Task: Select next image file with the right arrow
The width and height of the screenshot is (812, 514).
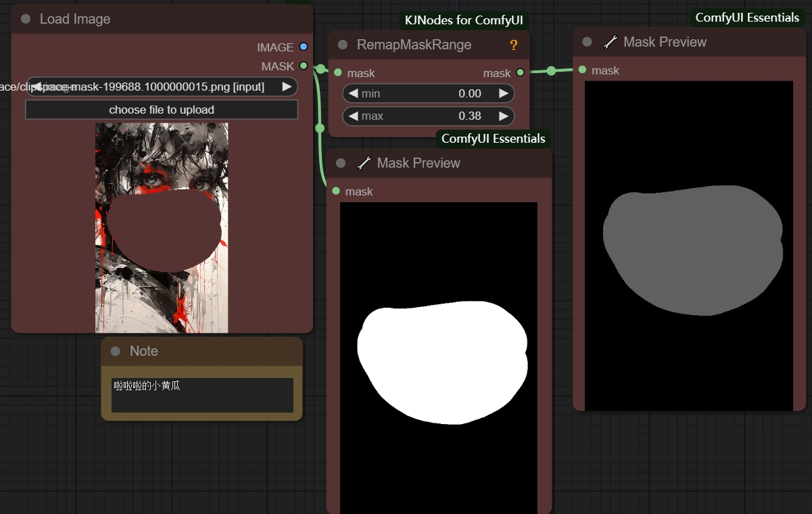Action: (287, 87)
